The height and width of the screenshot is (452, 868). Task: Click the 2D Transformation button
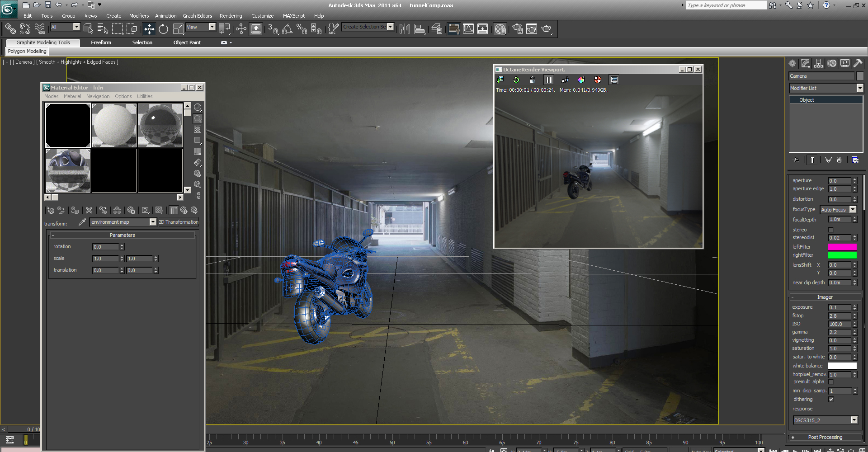[x=178, y=222]
